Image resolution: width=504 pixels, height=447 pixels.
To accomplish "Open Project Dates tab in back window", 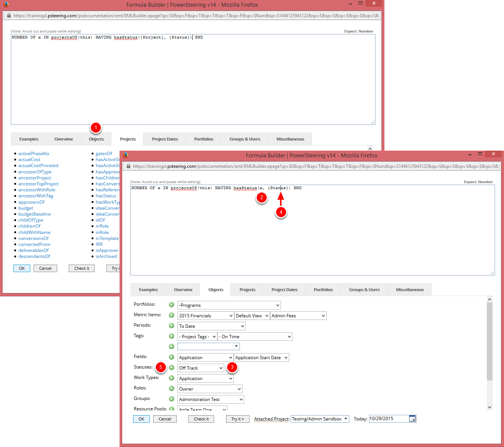I will tap(165, 139).
